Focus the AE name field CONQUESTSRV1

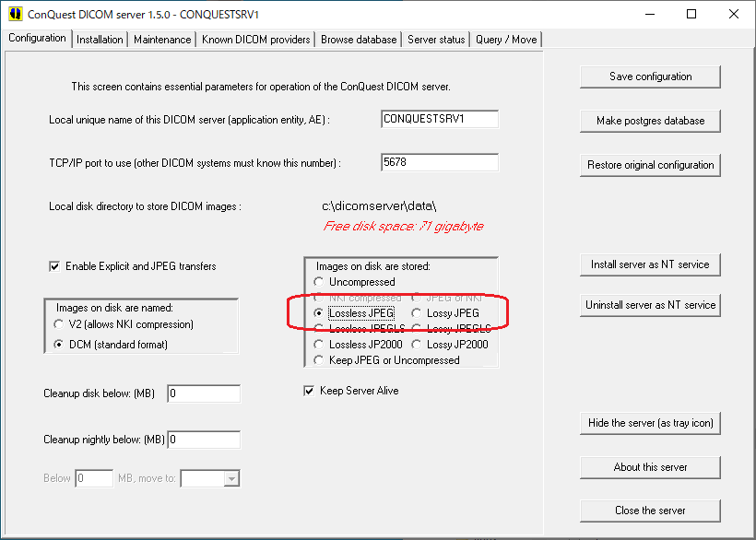440,119
